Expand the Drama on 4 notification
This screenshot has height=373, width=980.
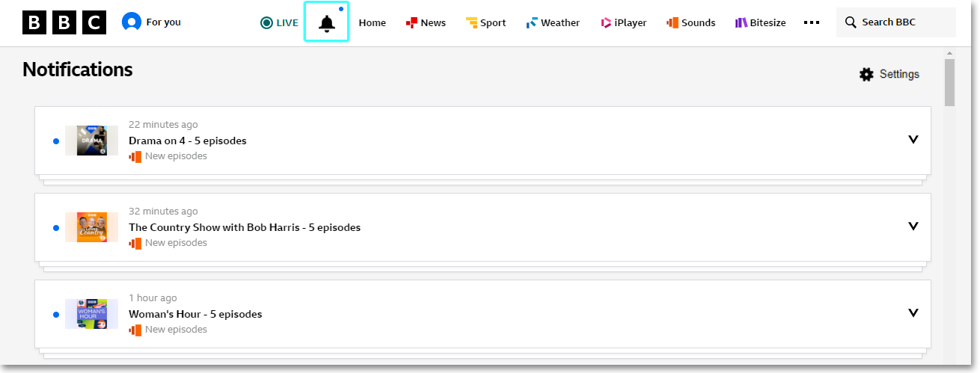[913, 140]
